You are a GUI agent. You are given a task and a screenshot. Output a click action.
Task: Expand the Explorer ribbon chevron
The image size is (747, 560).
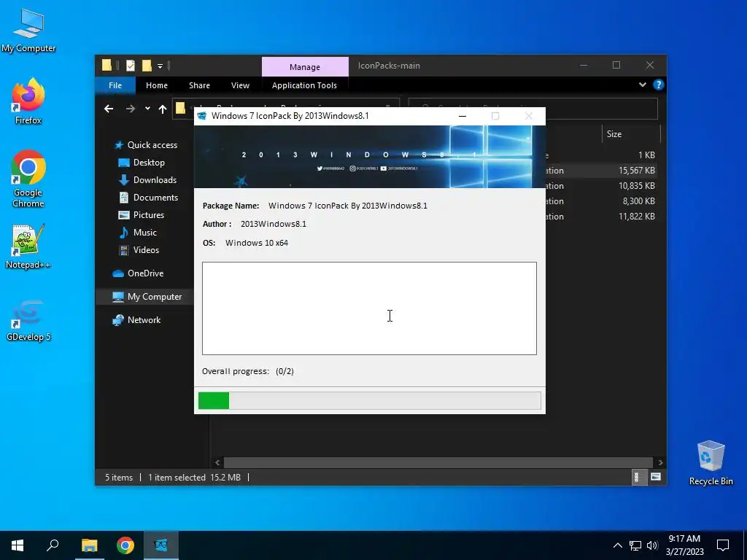(642, 85)
